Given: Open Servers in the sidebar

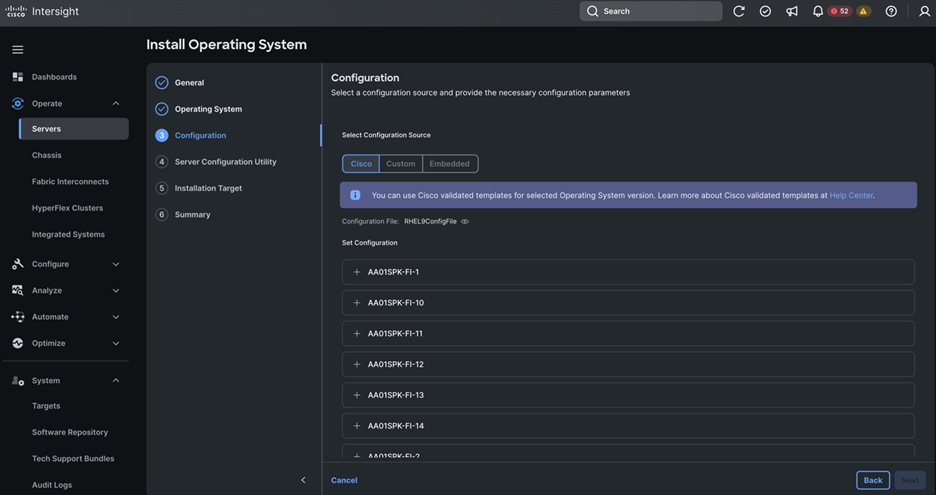Looking at the screenshot, I should tap(73, 128).
